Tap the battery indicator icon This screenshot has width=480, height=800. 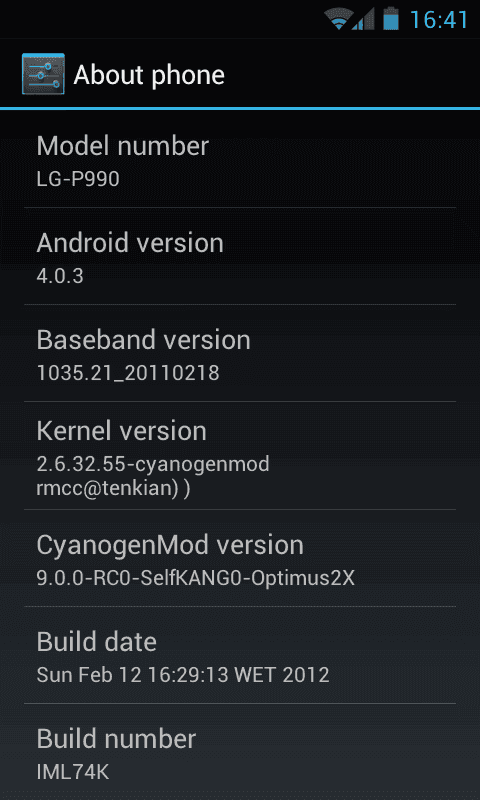391,18
